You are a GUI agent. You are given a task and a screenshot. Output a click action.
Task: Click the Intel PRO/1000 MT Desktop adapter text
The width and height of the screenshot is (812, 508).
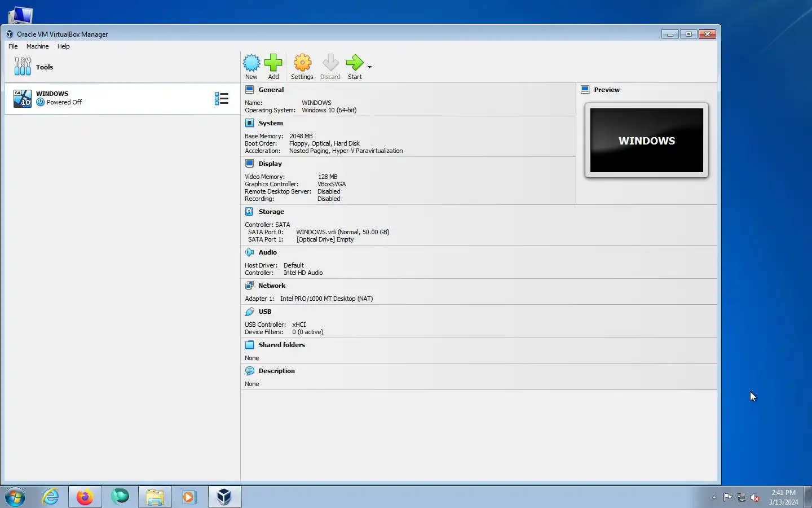click(x=326, y=298)
